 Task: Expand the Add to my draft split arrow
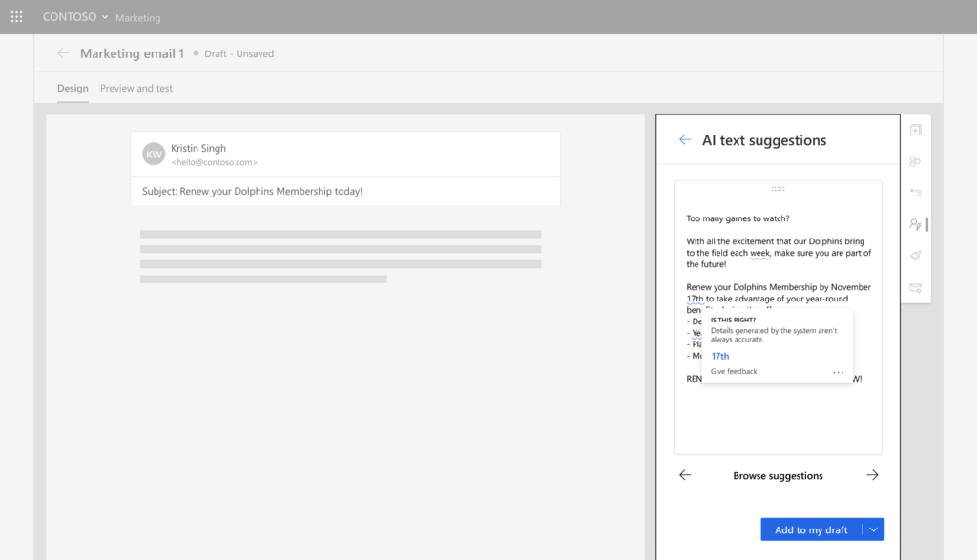tap(874, 529)
